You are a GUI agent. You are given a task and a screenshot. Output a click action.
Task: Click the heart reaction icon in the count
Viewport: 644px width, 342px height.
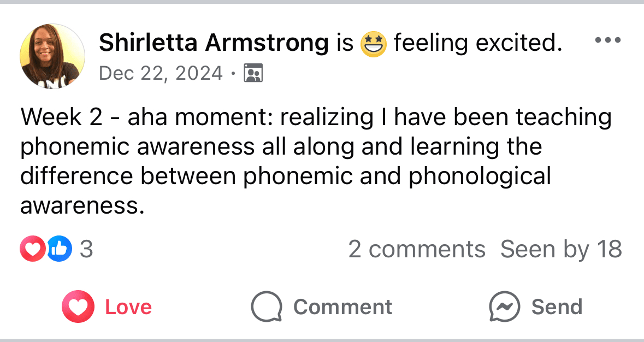(33, 249)
